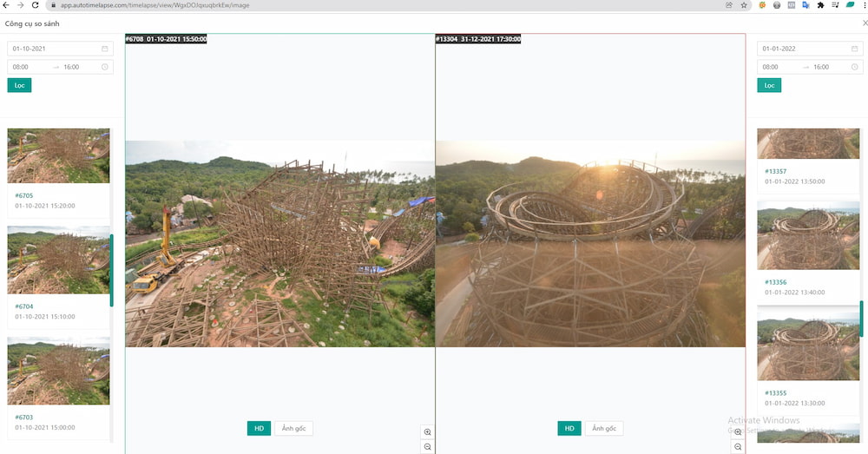Click the left list scrollbar thumb

click(111, 270)
